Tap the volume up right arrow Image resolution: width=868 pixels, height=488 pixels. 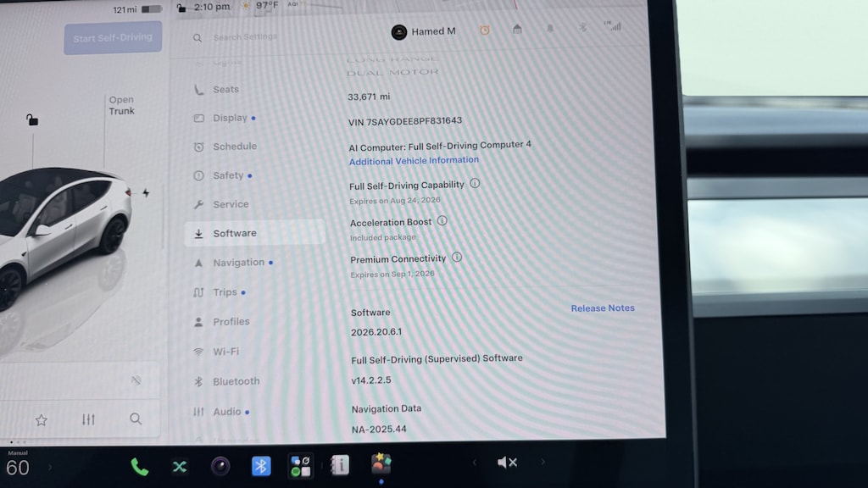point(543,462)
